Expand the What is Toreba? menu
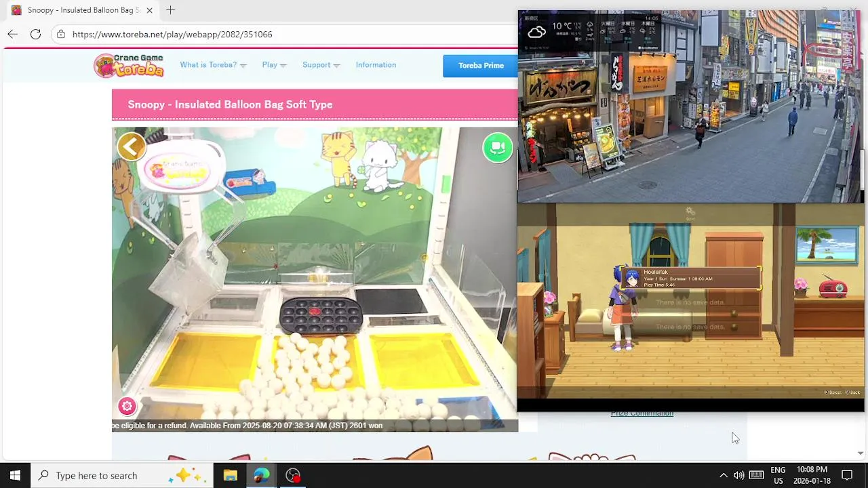 point(213,65)
